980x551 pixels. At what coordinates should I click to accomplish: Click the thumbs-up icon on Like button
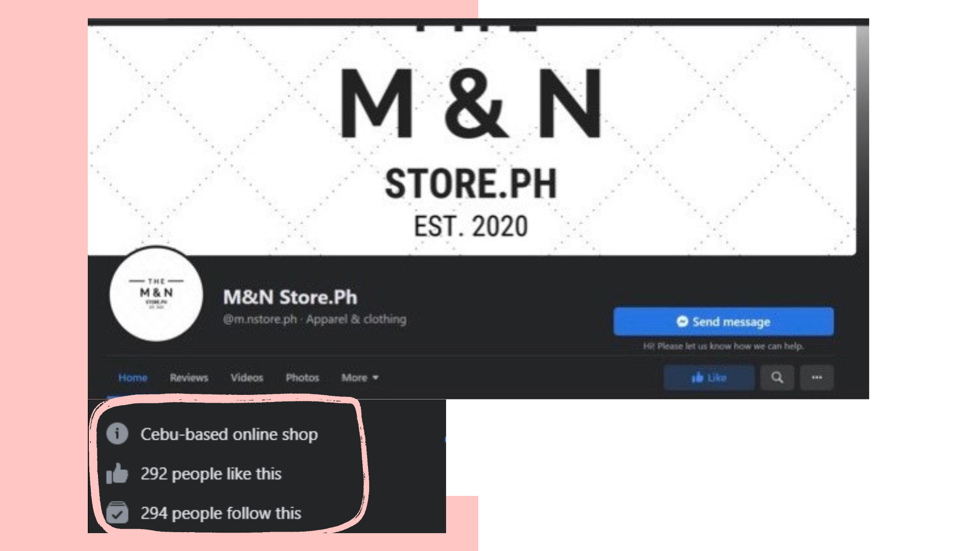pos(697,378)
